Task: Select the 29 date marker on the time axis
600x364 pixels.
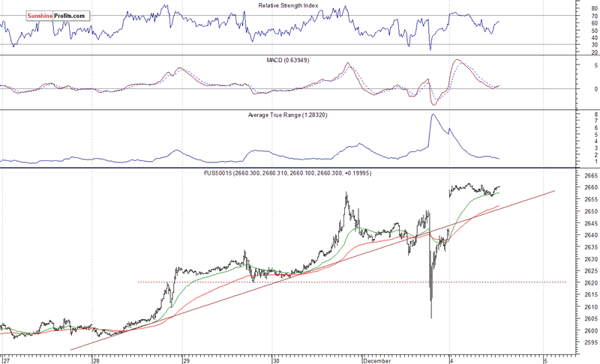Action: (x=186, y=360)
